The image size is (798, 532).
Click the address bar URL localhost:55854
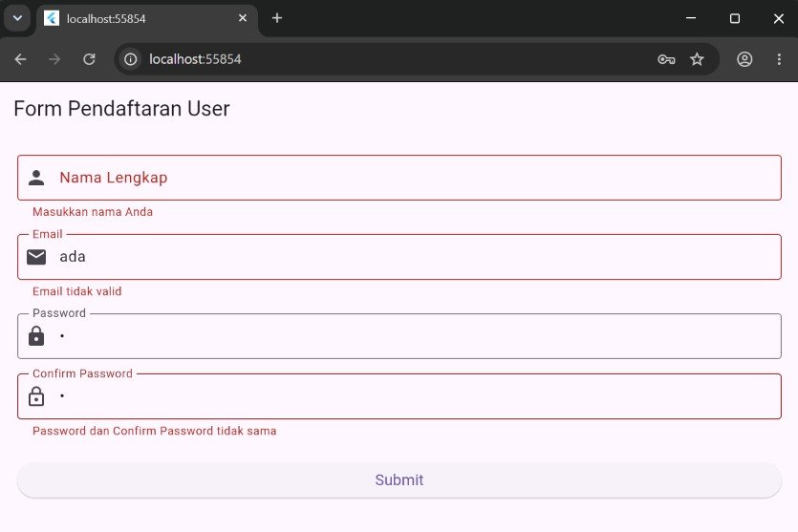tap(195, 59)
